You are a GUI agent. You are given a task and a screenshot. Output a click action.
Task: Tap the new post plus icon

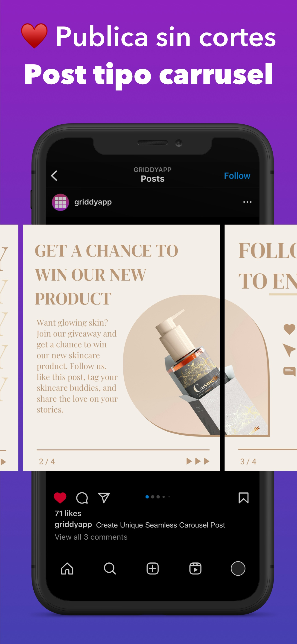coord(152,568)
